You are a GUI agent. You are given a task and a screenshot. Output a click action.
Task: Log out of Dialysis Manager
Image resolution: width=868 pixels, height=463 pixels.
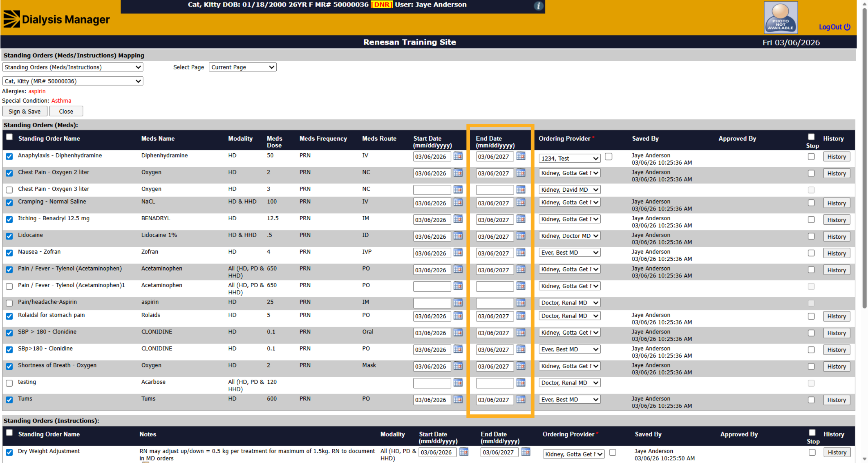click(x=834, y=27)
